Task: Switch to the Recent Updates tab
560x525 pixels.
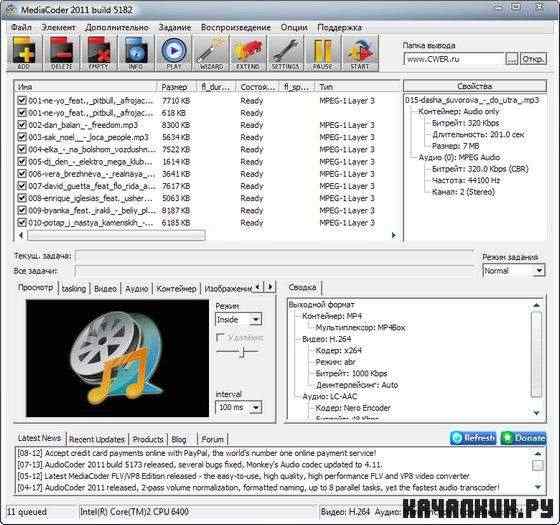Action: [x=97, y=439]
